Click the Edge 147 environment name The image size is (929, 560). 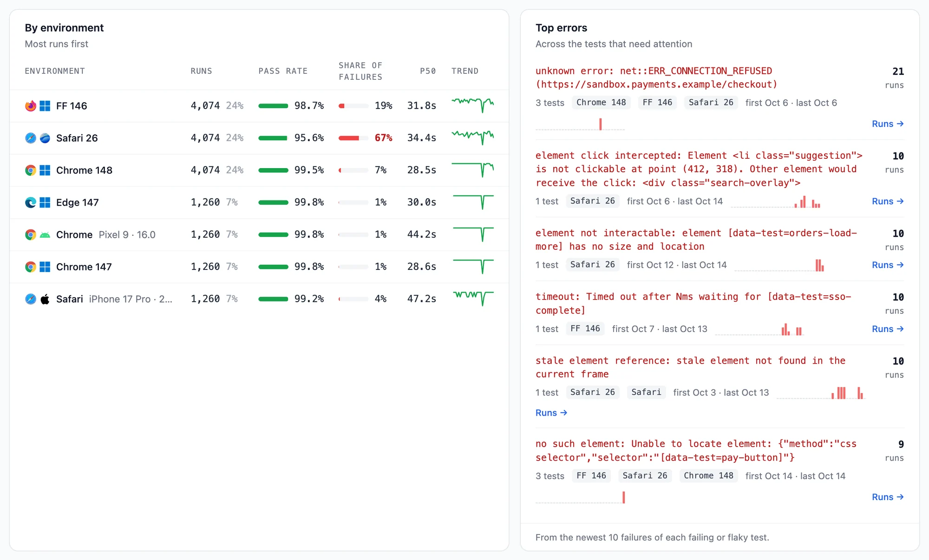(78, 202)
